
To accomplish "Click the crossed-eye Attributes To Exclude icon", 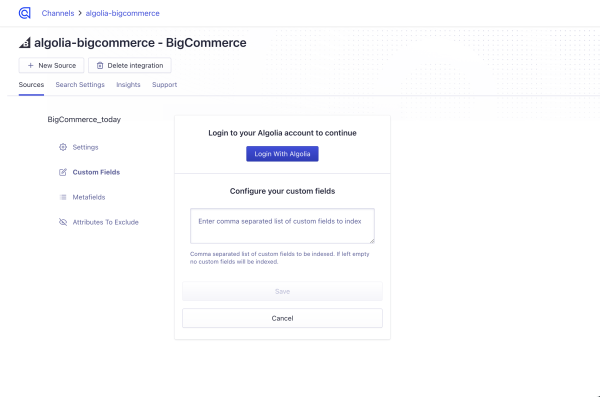I will click(63, 222).
